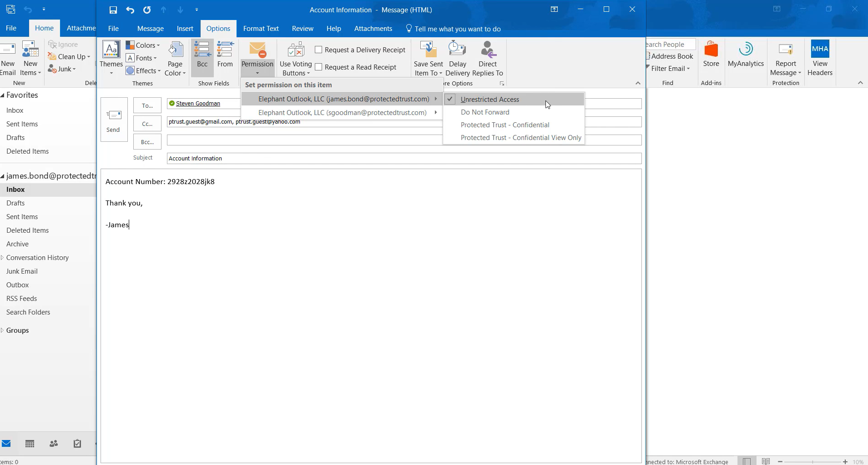The image size is (868, 465).
Task: Click Direct Replies To icon
Action: [x=488, y=50]
